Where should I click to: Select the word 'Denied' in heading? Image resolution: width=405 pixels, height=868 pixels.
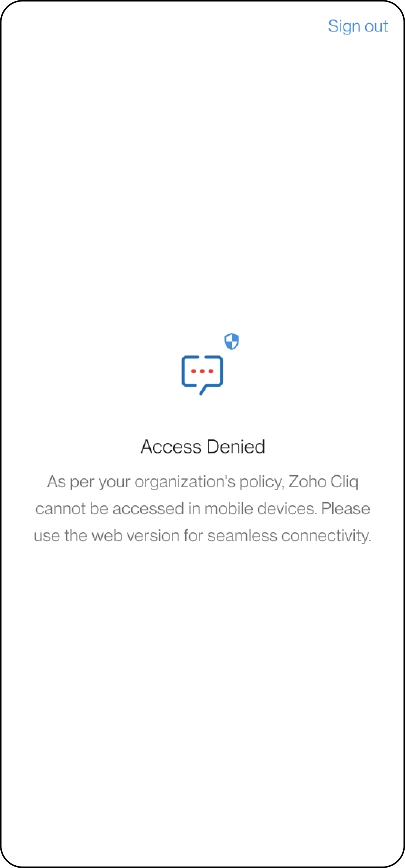[236, 447]
